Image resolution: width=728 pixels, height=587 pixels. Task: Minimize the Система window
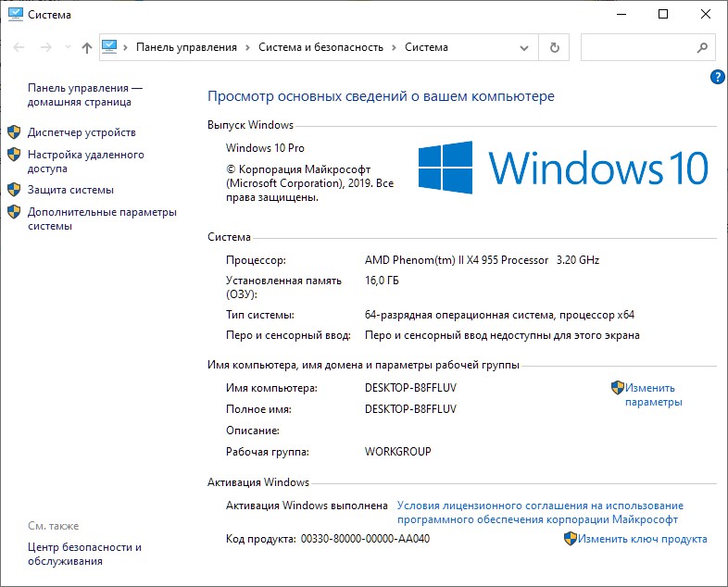(x=621, y=15)
